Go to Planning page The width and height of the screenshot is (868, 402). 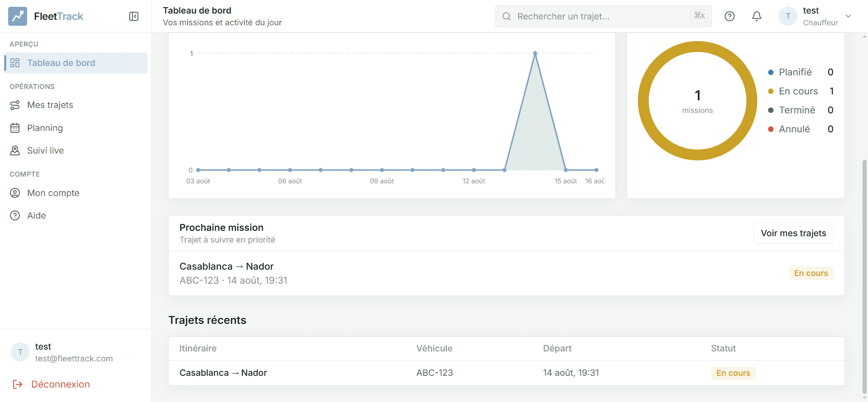76,128
